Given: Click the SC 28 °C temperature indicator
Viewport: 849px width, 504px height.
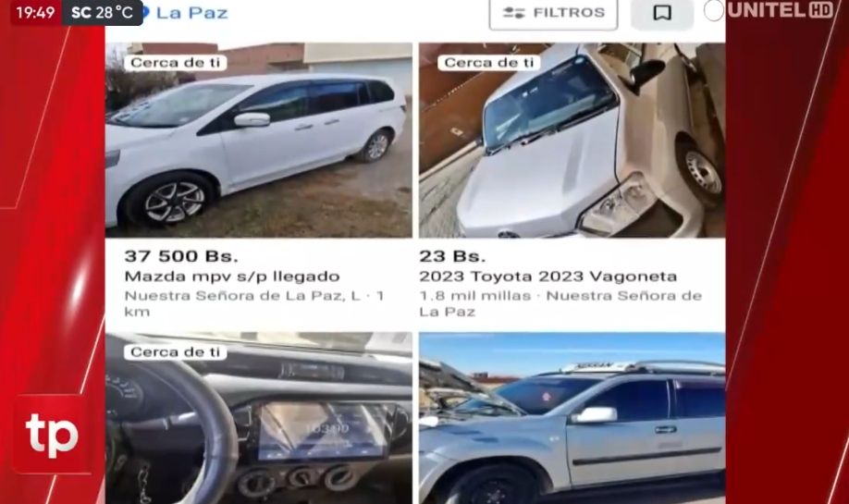Looking at the screenshot, I should (103, 12).
